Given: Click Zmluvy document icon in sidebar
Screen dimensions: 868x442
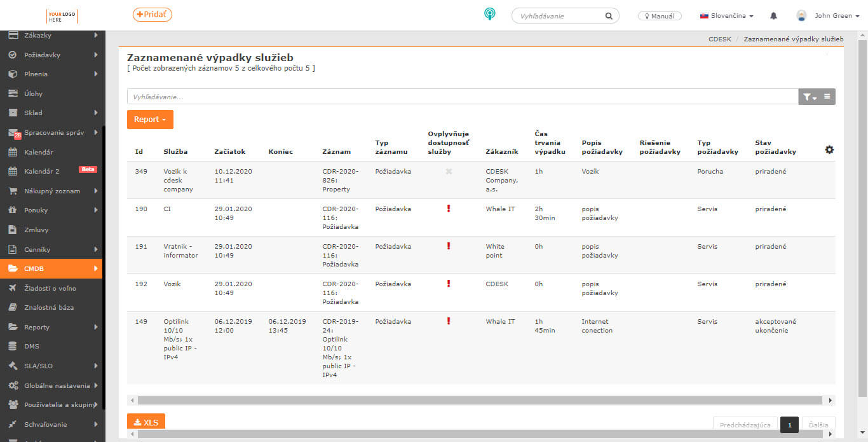Looking at the screenshot, I should tap(13, 230).
